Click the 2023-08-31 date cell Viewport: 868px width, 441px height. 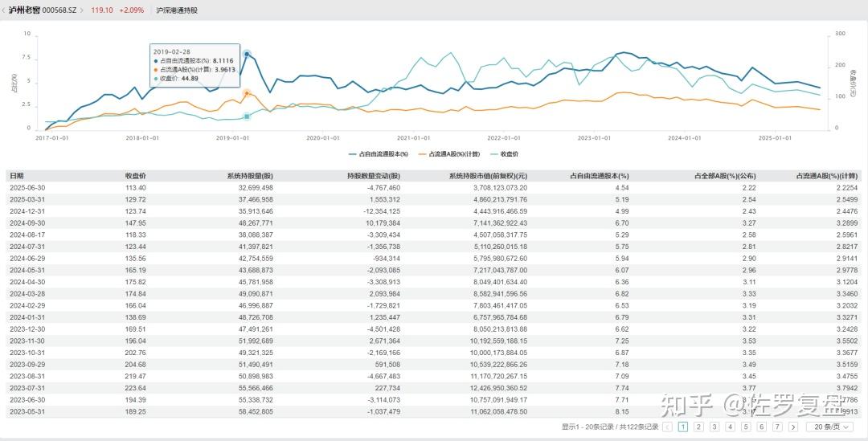pos(27,376)
